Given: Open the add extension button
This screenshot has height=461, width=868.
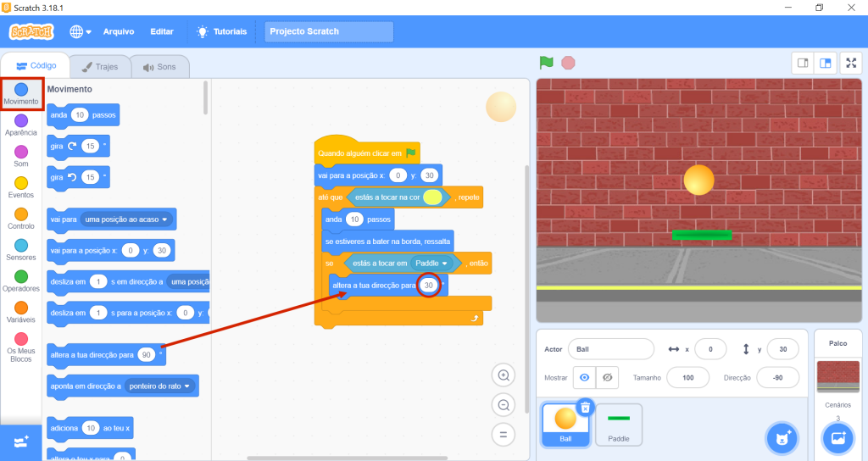Looking at the screenshot, I should 21,442.
